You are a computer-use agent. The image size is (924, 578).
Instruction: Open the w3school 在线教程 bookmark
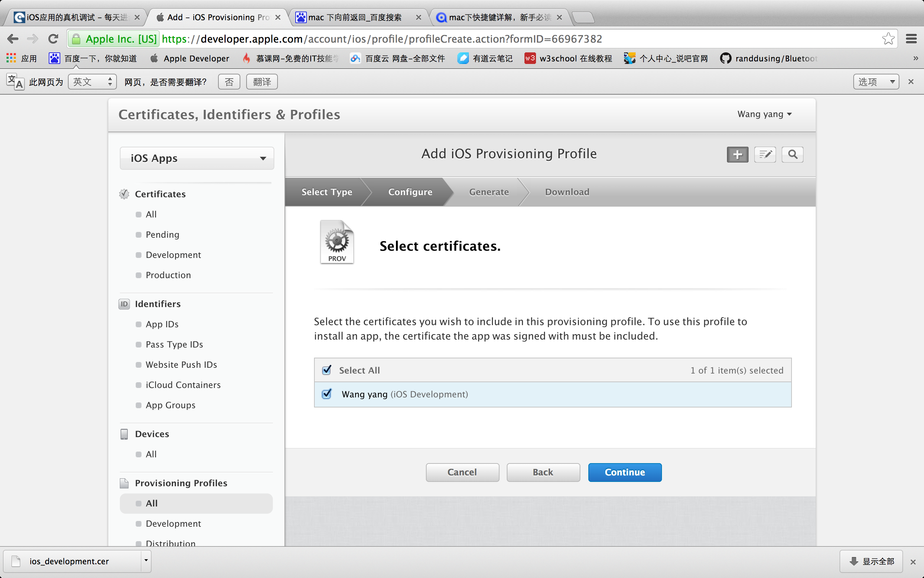[568, 59]
